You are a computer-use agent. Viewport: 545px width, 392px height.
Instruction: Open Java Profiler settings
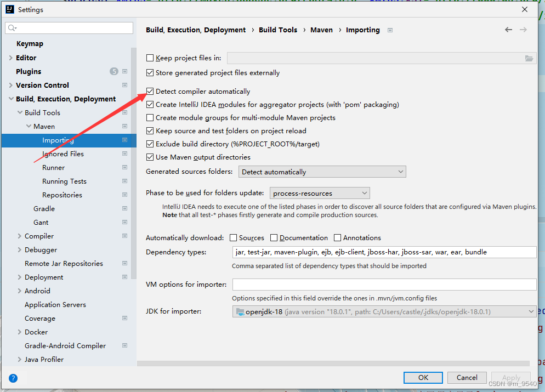44,359
